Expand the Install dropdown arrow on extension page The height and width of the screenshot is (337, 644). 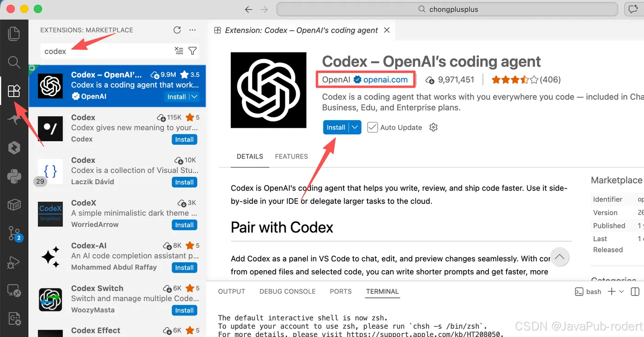point(355,128)
